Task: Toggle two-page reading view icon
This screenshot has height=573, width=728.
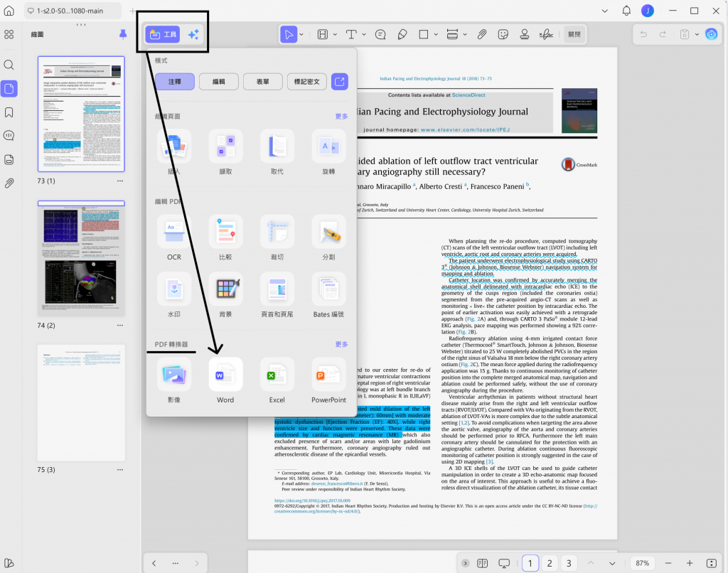Action: (x=483, y=563)
